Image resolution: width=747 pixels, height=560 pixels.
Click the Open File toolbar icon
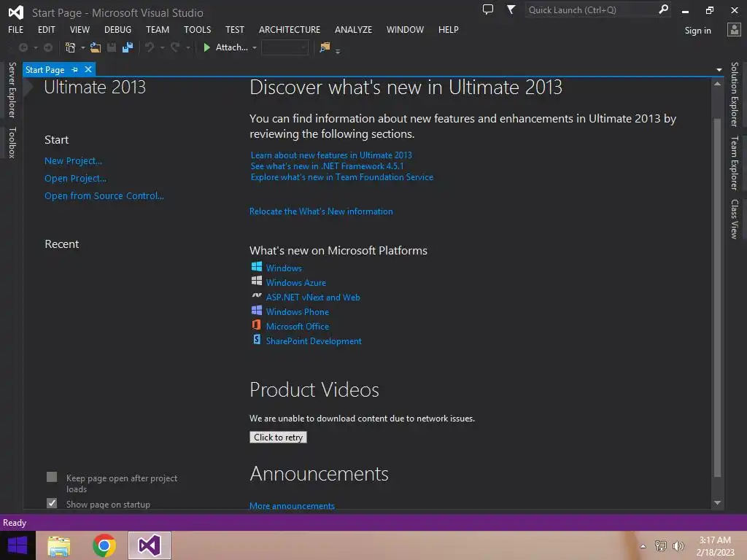coord(96,47)
